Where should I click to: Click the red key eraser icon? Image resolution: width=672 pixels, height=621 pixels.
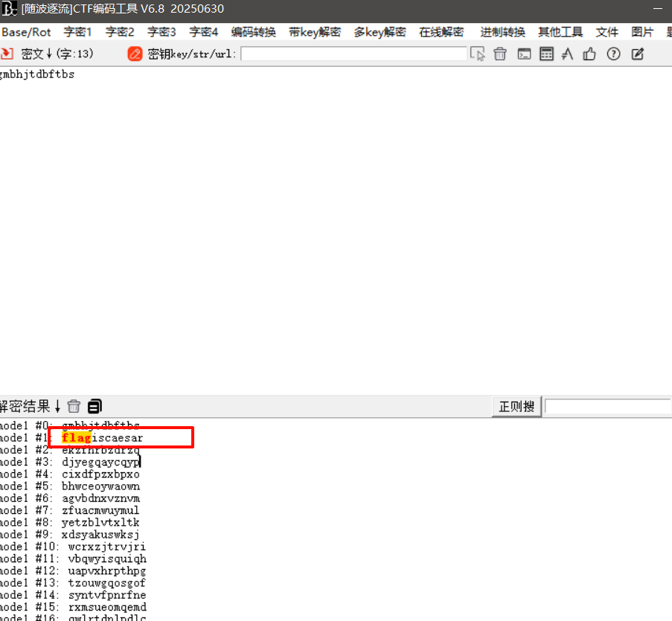point(135,54)
